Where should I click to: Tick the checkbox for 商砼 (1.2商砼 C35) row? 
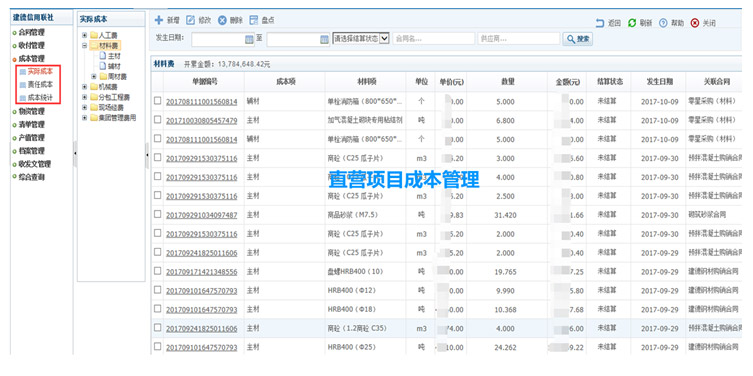[158, 327]
